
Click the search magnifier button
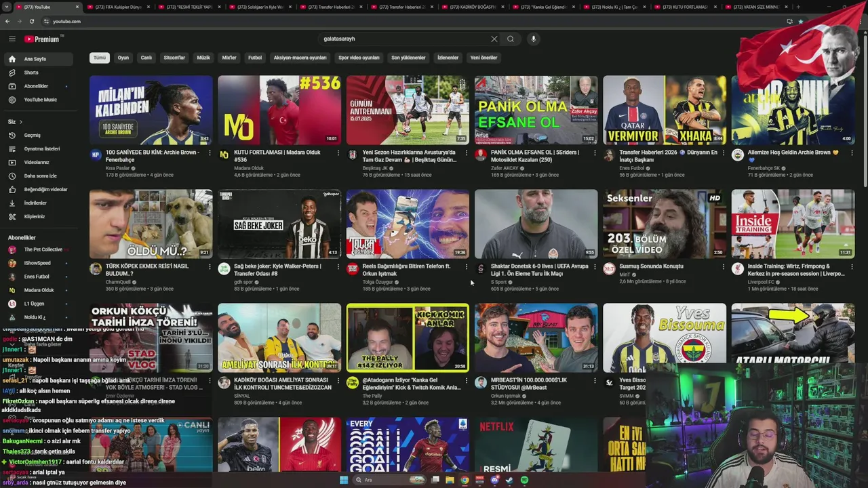pos(511,39)
